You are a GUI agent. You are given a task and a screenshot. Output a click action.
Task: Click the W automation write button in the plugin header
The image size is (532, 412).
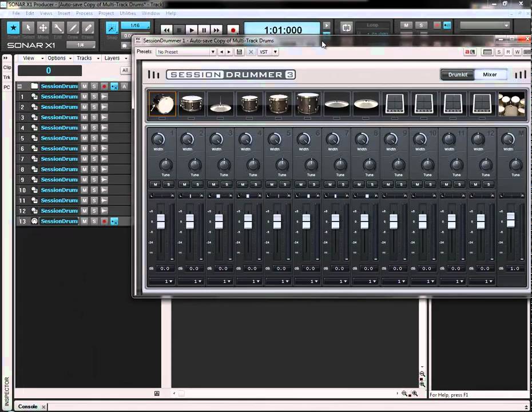coord(517,52)
